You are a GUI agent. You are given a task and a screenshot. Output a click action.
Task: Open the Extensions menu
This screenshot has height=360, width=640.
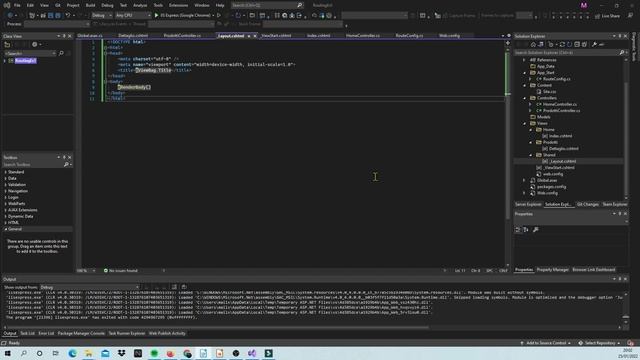click(x=178, y=5)
